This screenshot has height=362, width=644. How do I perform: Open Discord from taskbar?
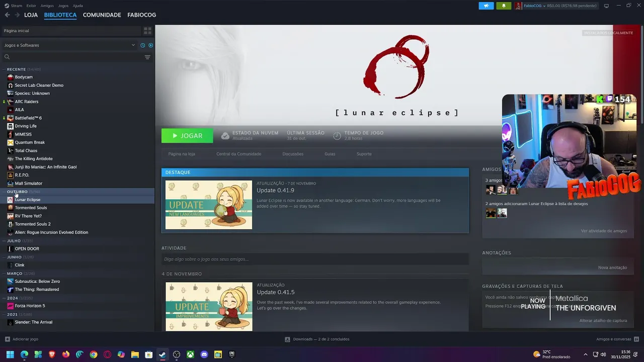click(204, 354)
